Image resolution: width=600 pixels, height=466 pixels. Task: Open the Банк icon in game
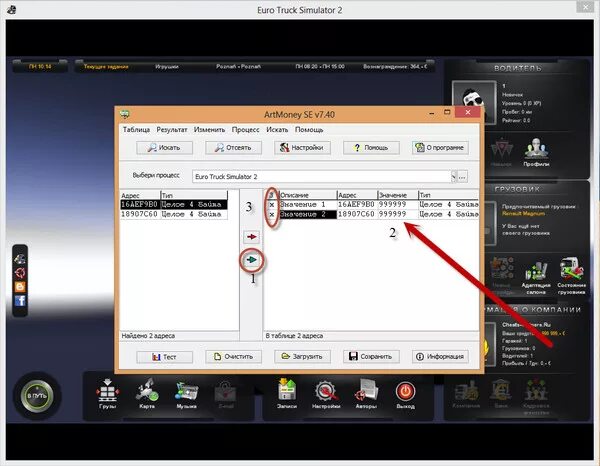pos(501,394)
